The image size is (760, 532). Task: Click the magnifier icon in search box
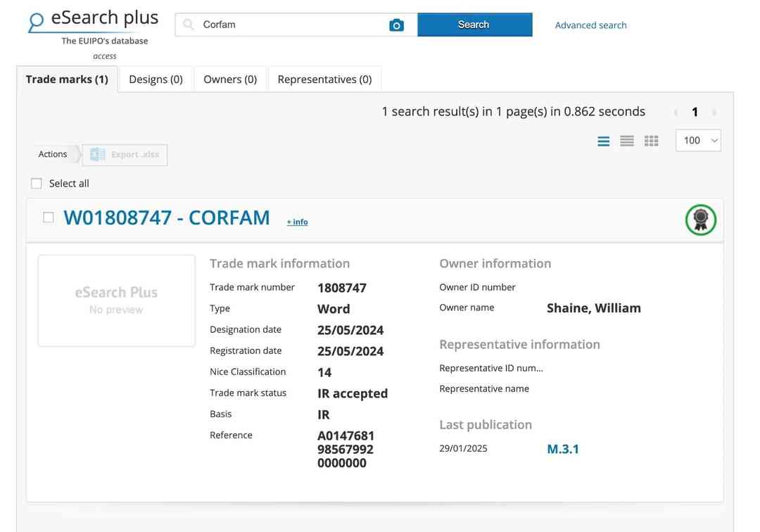189,25
